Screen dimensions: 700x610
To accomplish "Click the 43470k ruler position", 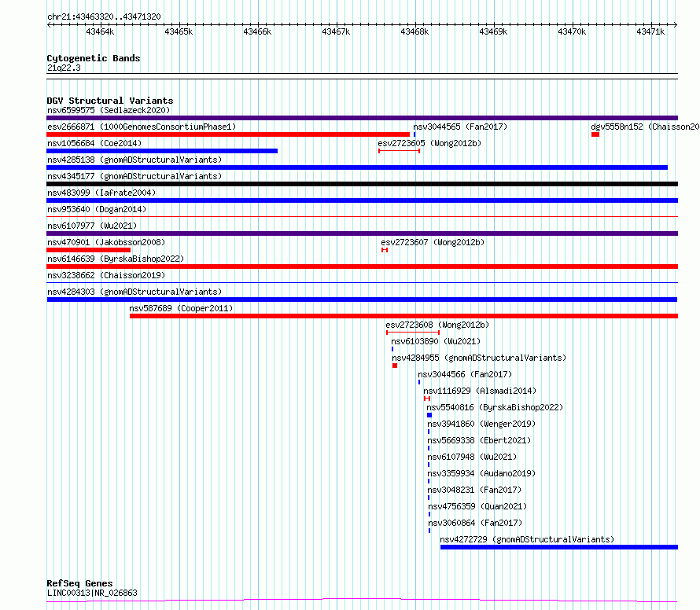I will click(x=572, y=31).
